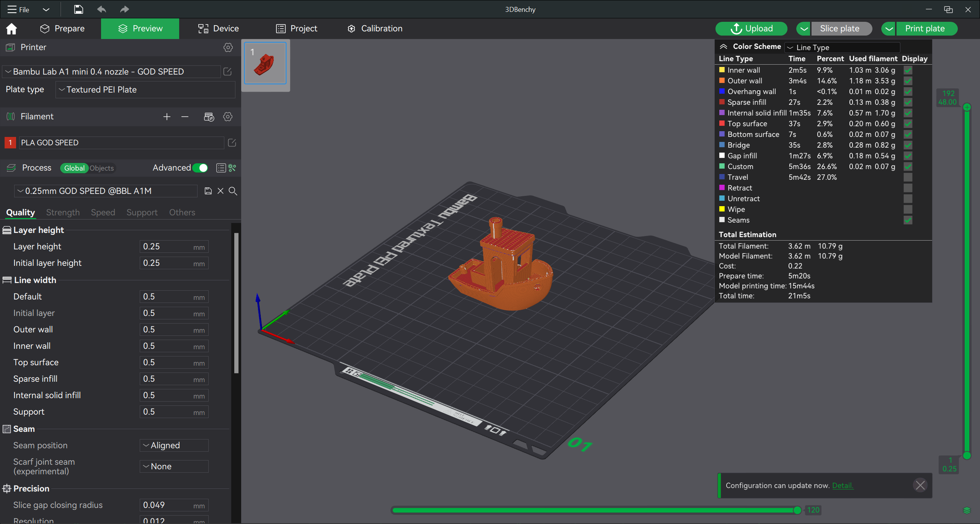Click the save project icon
Viewport: 980px width, 524px height.
78,9
